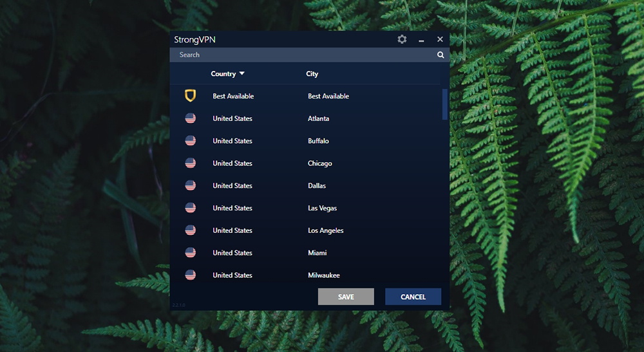
Task: Click the Best Available shield icon
Action: tap(190, 96)
